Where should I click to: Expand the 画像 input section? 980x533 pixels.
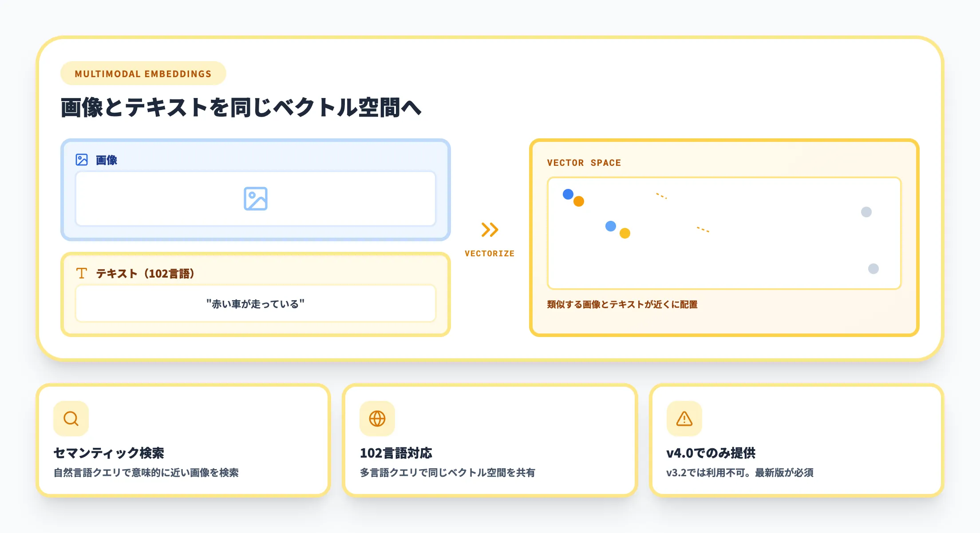tap(256, 191)
